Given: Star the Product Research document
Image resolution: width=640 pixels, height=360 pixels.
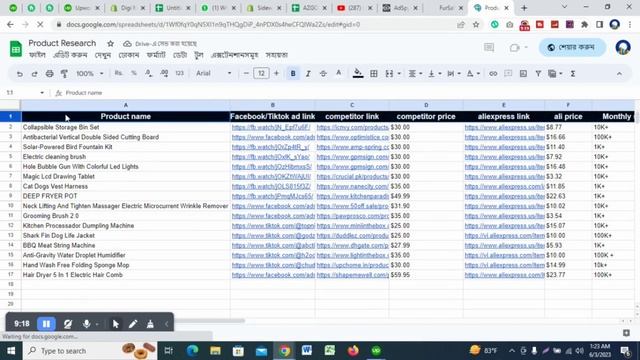Looking at the screenshot, I should [110, 43].
